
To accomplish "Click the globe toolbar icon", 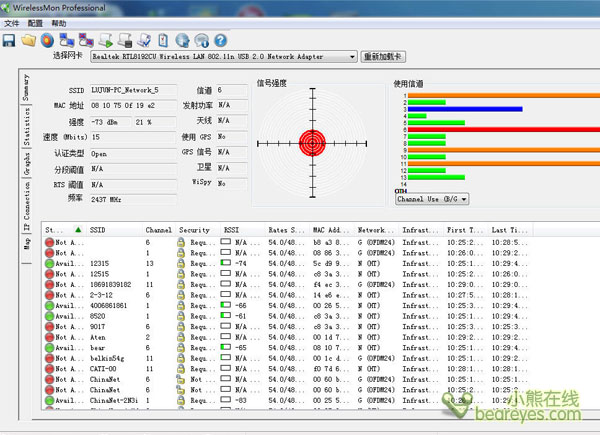I will coord(183,40).
